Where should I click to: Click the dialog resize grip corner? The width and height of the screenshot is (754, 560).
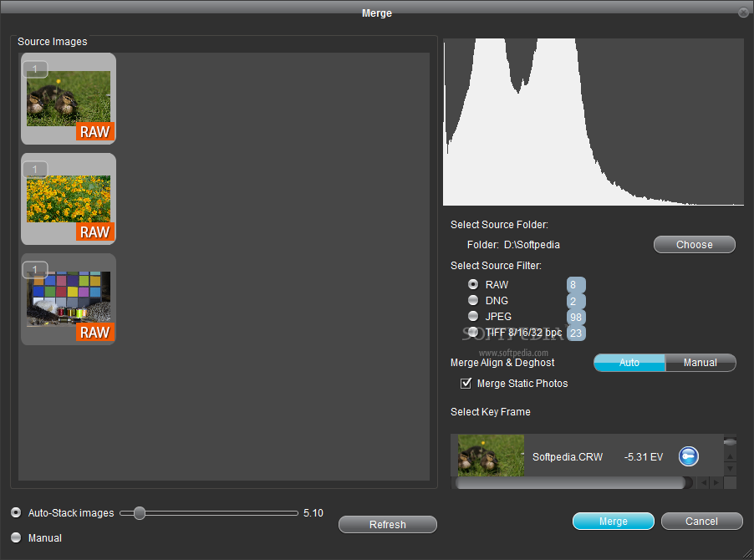point(746,553)
